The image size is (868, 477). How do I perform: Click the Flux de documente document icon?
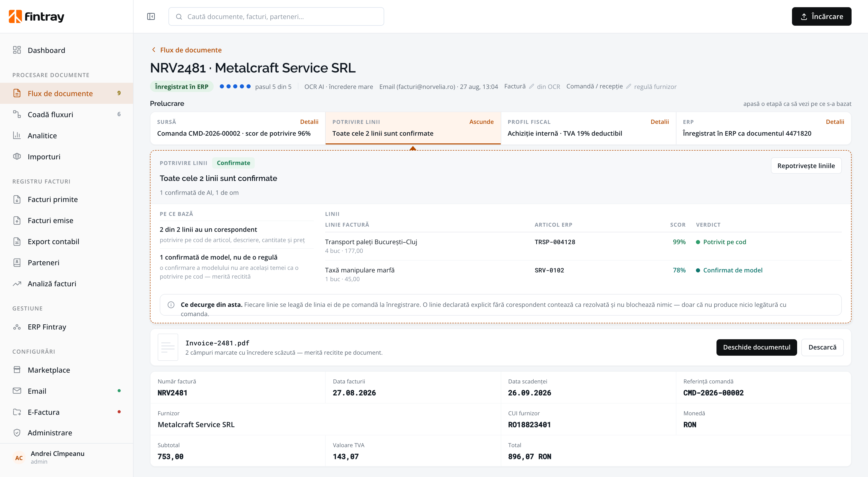point(17,93)
